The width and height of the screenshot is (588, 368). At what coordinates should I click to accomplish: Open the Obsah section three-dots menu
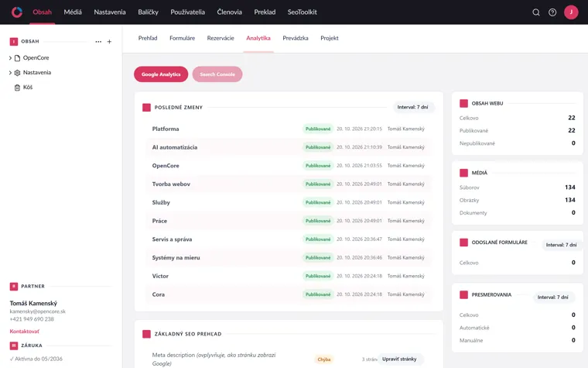[x=98, y=42]
